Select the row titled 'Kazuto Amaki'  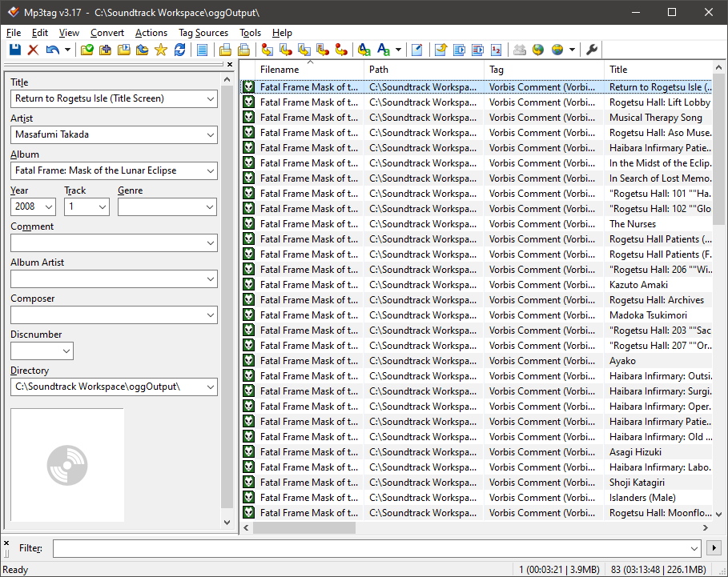477,285
